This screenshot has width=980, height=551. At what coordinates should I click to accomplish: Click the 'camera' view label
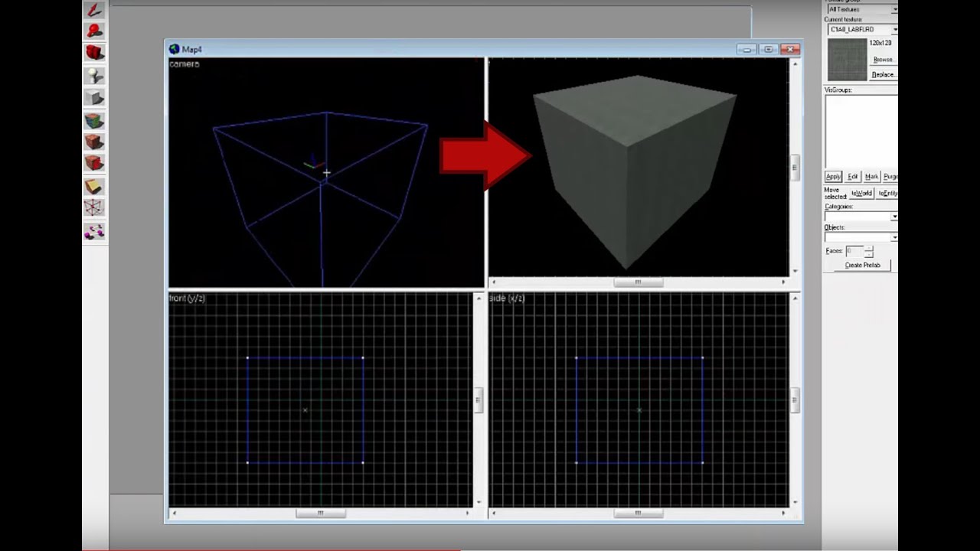tap(184, 64)
